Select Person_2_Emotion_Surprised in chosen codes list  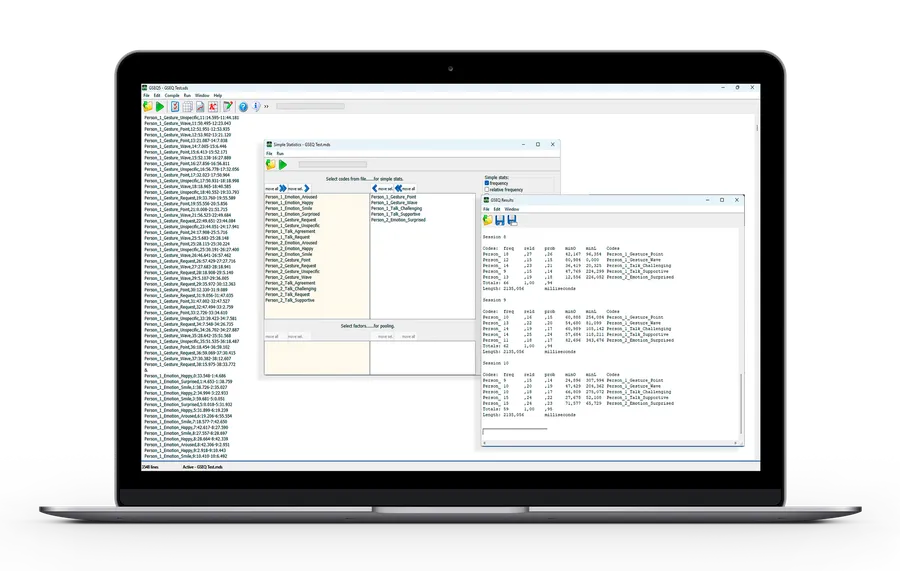point(398,220)
